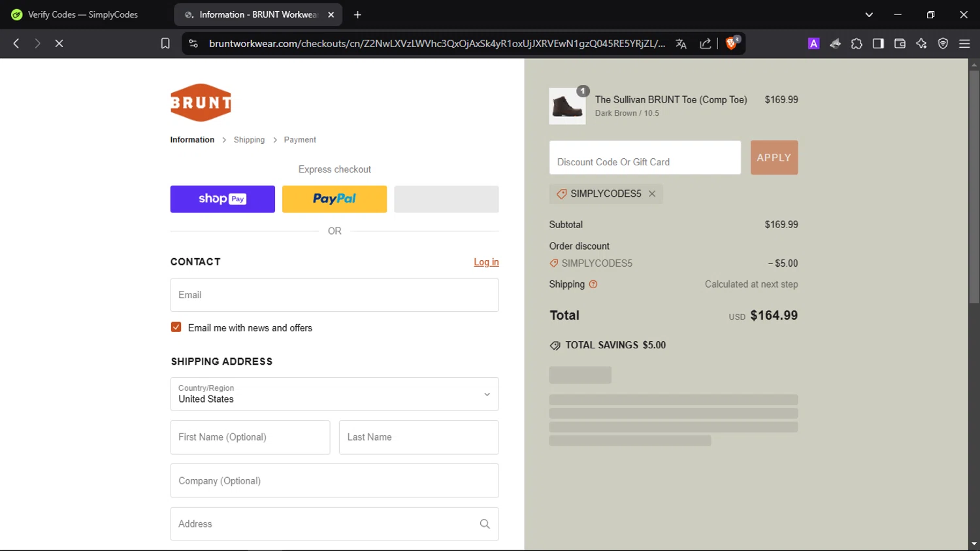Check out with PayPal

335,199
